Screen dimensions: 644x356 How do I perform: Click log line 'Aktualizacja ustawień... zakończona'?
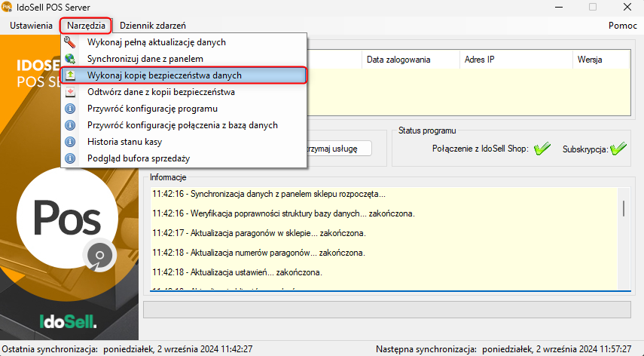coord(237,272)
